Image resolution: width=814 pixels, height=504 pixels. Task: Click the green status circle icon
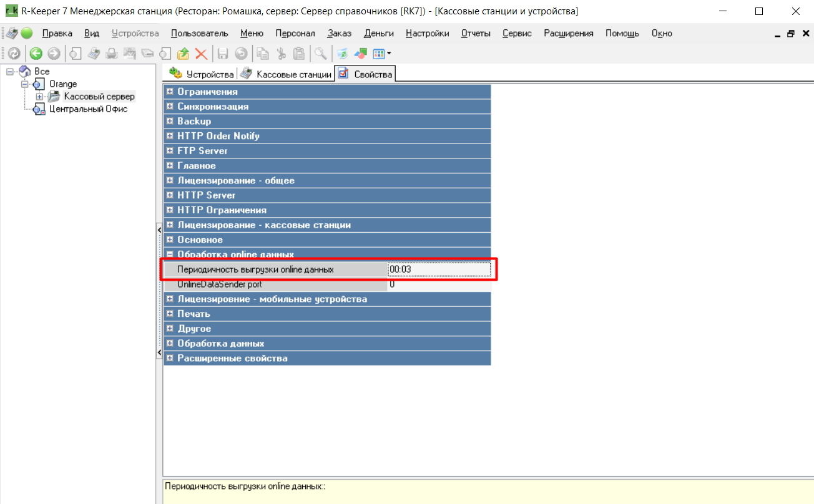pos(27,33)
